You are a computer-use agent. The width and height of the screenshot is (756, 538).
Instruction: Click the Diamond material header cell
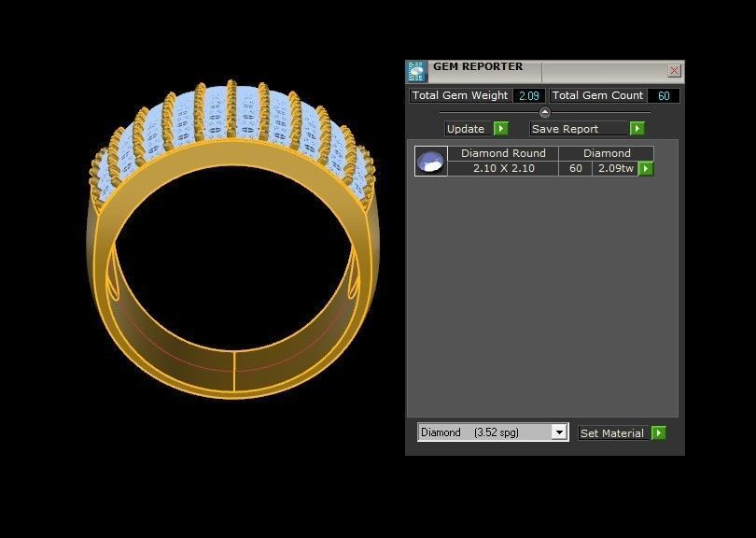[x=607, y=153]
